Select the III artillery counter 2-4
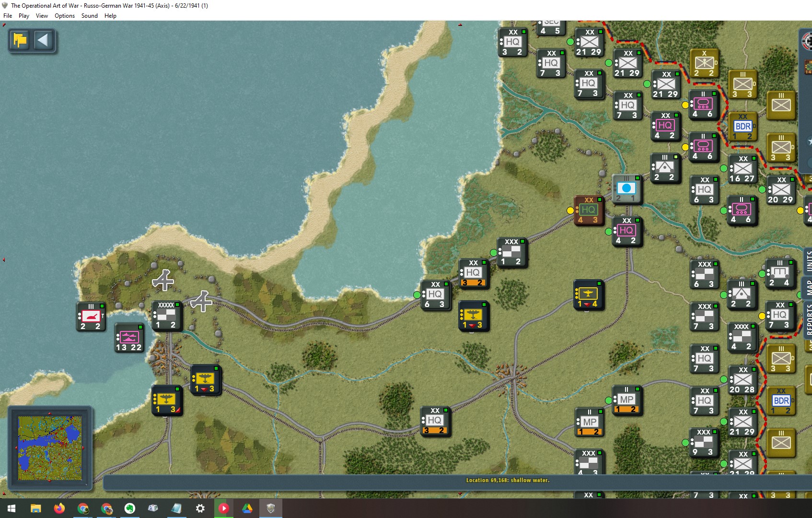 [780, 273]
